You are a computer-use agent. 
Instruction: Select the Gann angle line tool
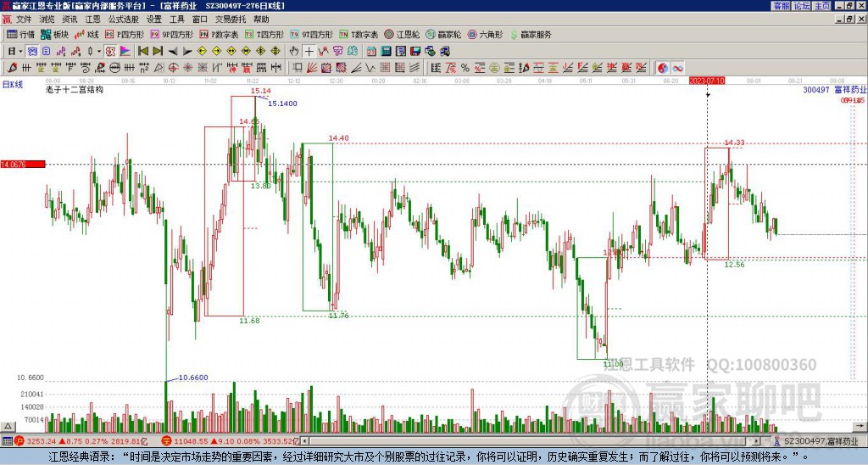(356, 68)
